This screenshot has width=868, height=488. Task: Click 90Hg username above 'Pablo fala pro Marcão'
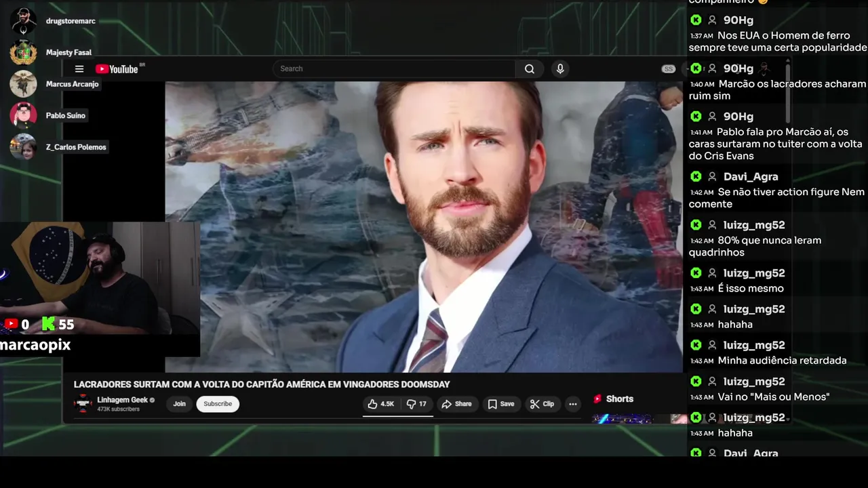click(x=738, y=116)
